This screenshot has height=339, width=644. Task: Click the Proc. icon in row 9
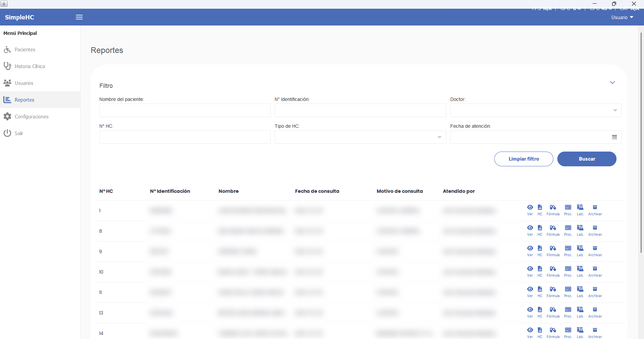pos(568,251)
